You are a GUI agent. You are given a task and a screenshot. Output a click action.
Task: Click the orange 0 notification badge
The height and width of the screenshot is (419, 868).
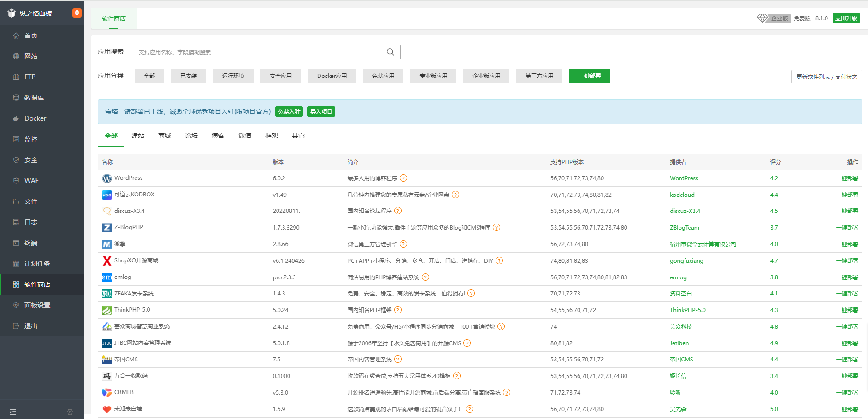click(x=77, y=13)
